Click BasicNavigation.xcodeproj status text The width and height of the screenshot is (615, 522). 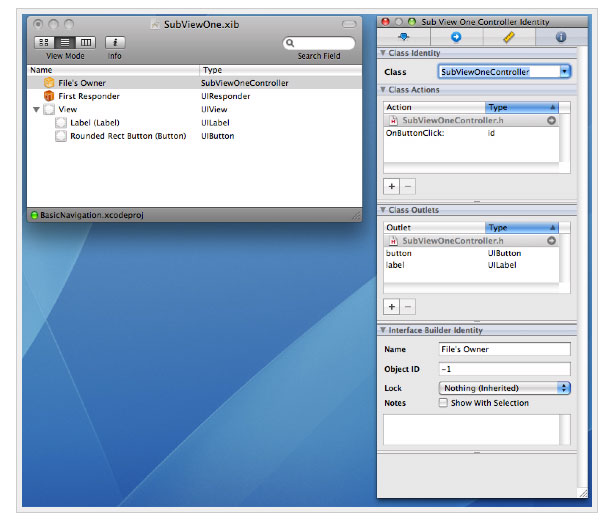(x=92, y=215)
